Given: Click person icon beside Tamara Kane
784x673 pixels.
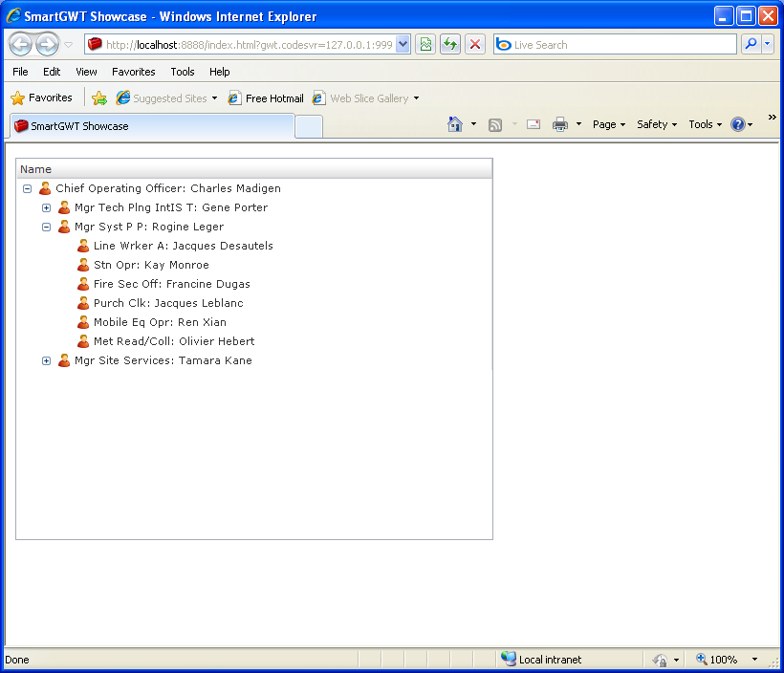Looking at the screenshot, I should (64, 360).
